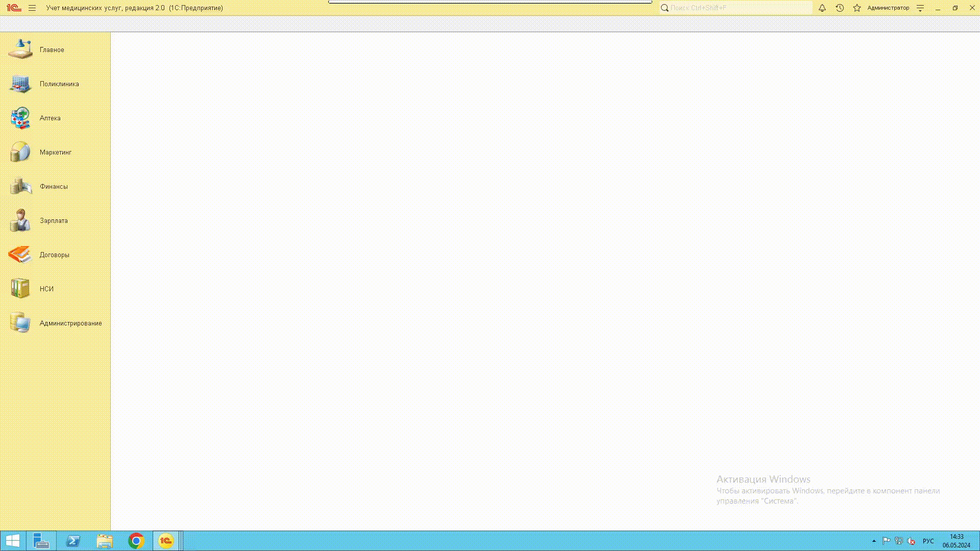Open the Главное section

(x=52, y=50)
